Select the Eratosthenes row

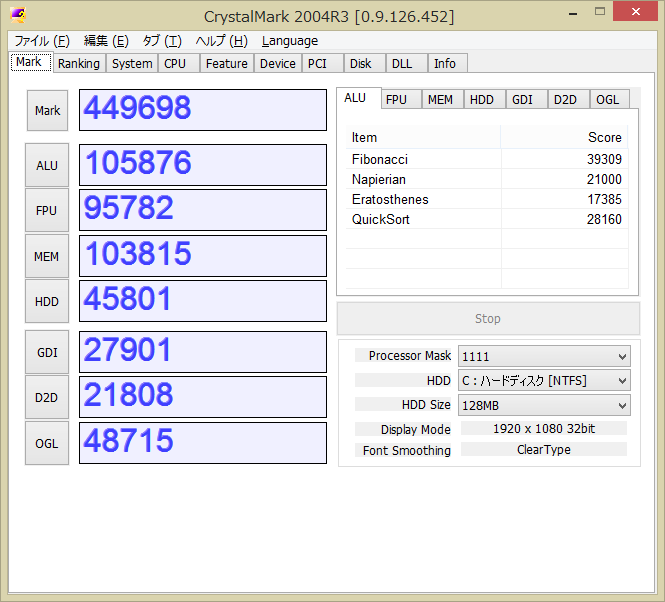(x=487, y=199)
